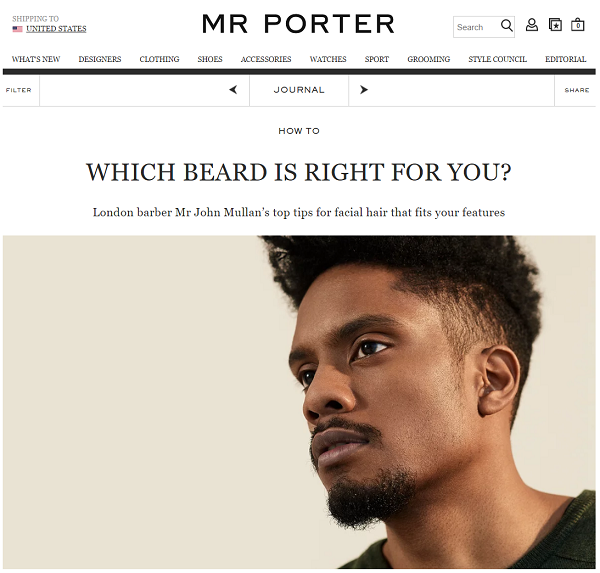Open the shopping bag icon
Image resolution: width=600 pixels, height=573 pixels.
point(577,25)
